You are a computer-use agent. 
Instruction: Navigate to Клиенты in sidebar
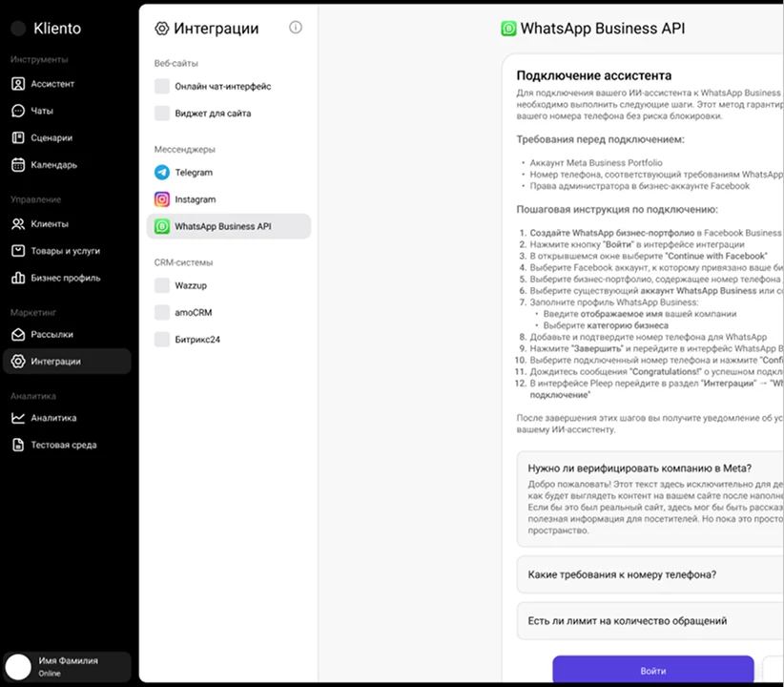pyautogui.click(x=49, y=224)
